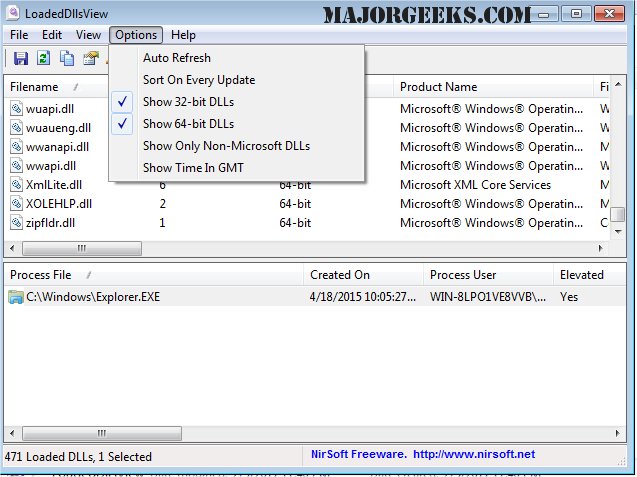The image size is (637, 477).
Task: Click the file icon beside wuapi.dll
Action: coord(16,108)
